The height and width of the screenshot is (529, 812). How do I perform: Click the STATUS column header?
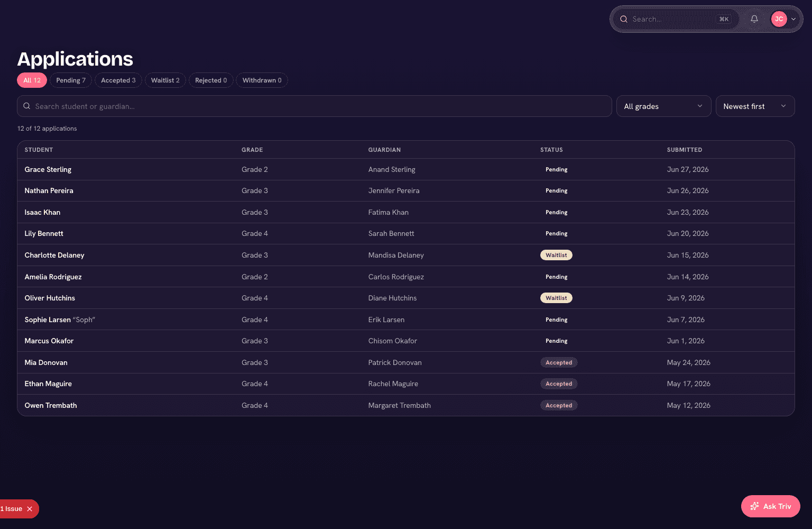pyautogui.click(x=551, y=150)
